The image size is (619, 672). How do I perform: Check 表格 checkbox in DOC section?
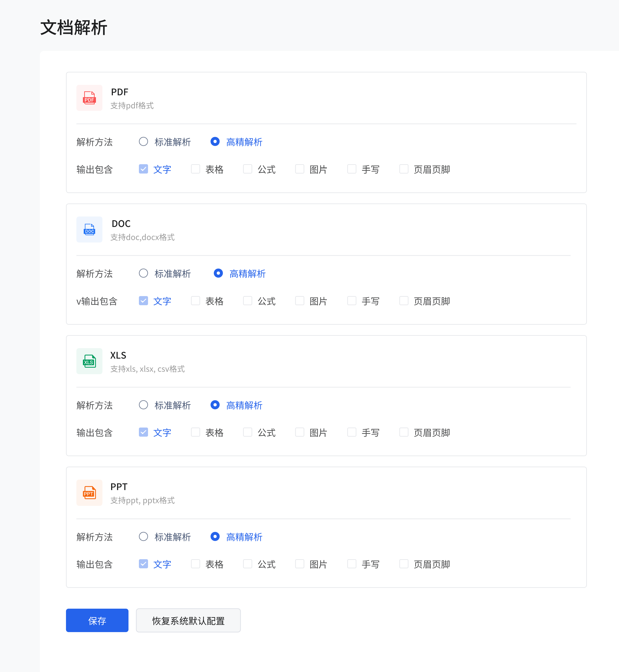[195, 301]
